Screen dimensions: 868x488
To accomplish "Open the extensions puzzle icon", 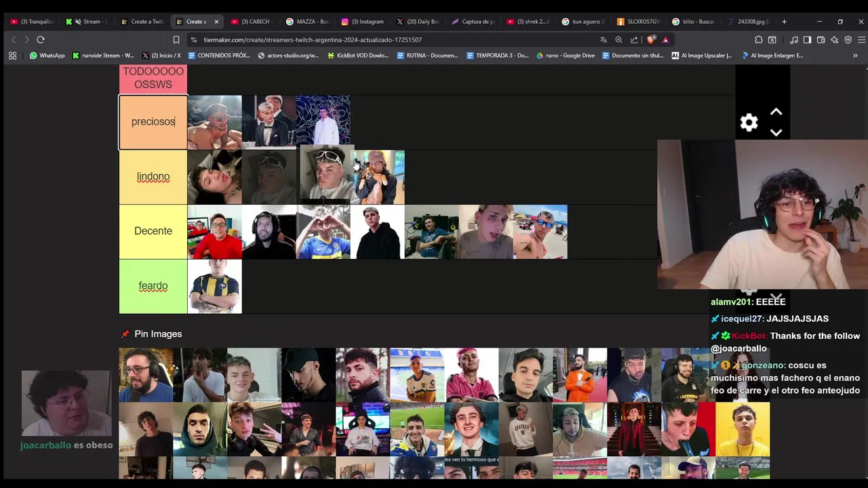I will click(x=759, y=40).
